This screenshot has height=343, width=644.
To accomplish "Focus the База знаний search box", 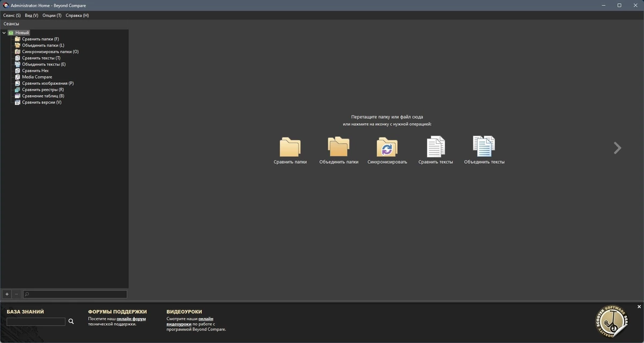I will click(x=36, y=322).
